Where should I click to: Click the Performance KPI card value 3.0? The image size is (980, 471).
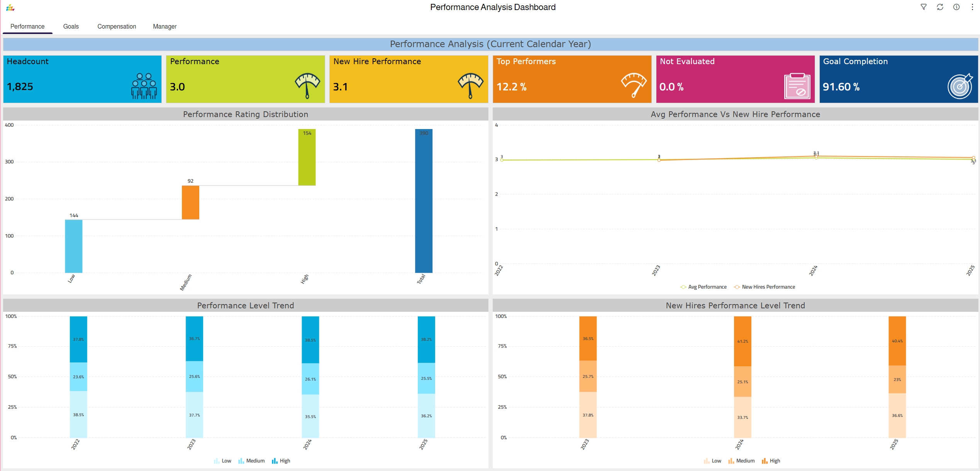tap(177, 87)
